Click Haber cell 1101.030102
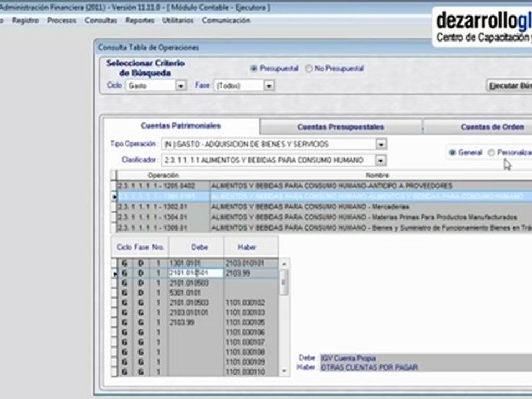This screenshot has height=399, width=532. click(251, 303)
